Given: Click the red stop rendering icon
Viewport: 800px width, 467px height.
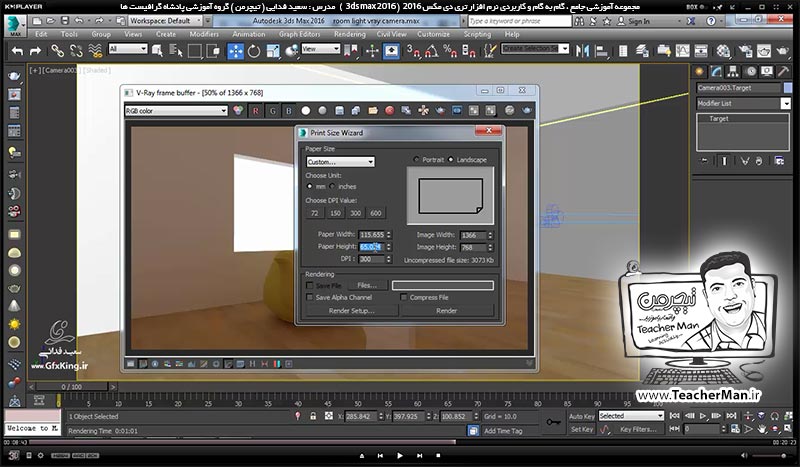Looking at the screenshot, I should pyautogui.click(x=390, y=111).
